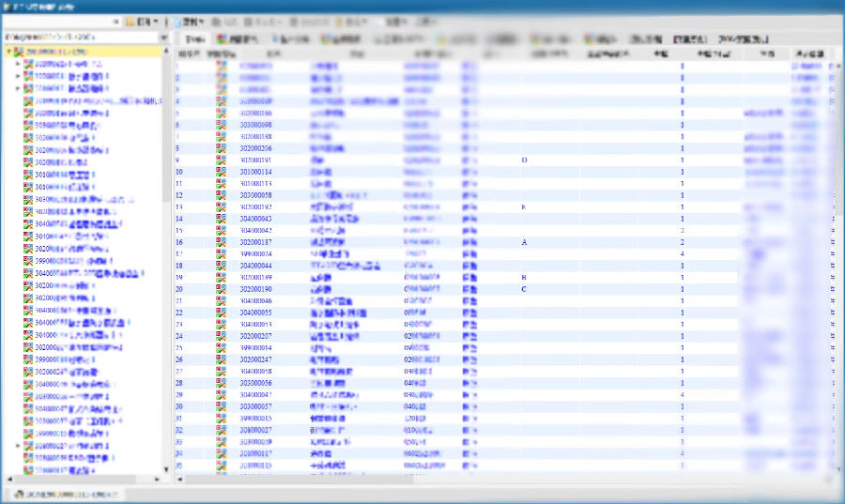Expand the first child node under the root
Screen dimensions: 845x504
pyautogui.click(x=18, y=64)
